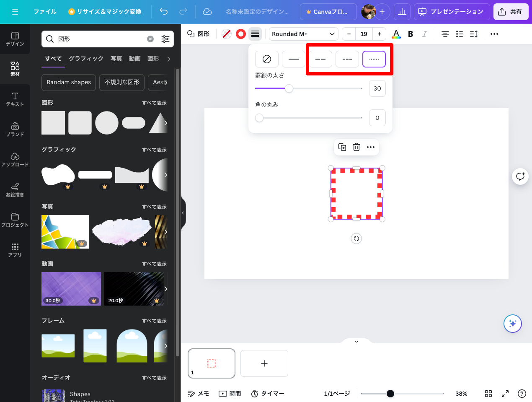Open the お絵描き drawing tool
532x402 pixels.
click(15, 189)
